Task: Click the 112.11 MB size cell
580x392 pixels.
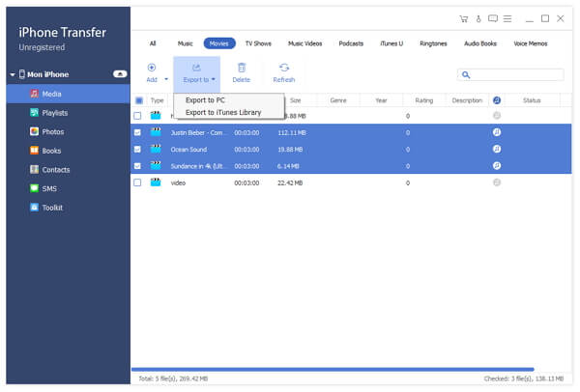Action: pos(292,132)
